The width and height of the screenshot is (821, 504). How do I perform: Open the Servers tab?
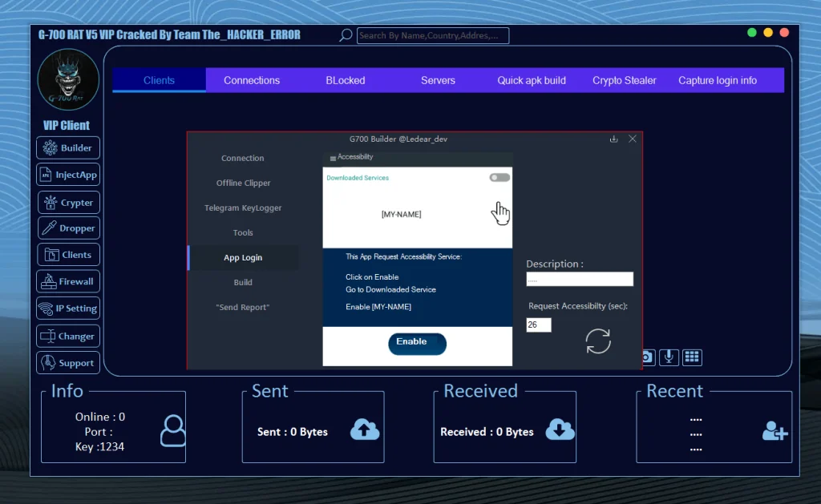(438, 80)
